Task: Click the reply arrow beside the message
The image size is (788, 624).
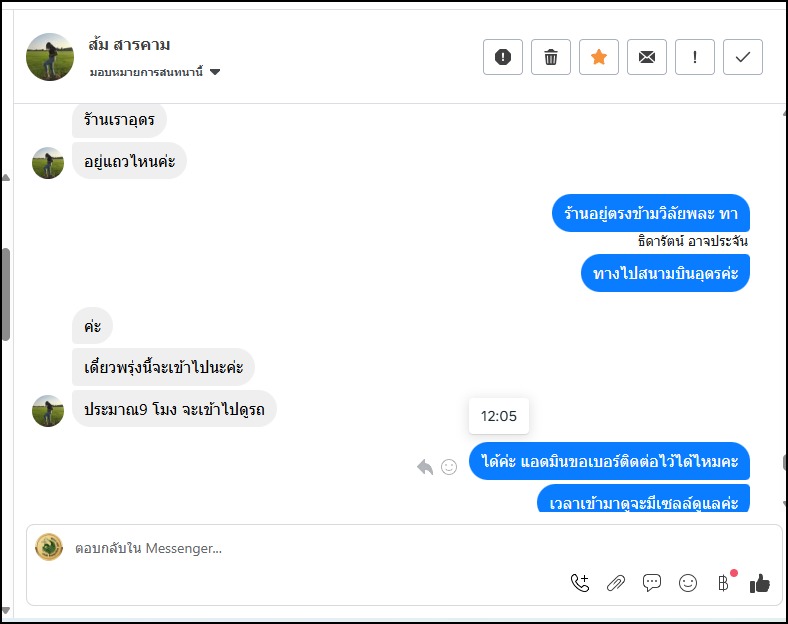Action: (425, 466)
